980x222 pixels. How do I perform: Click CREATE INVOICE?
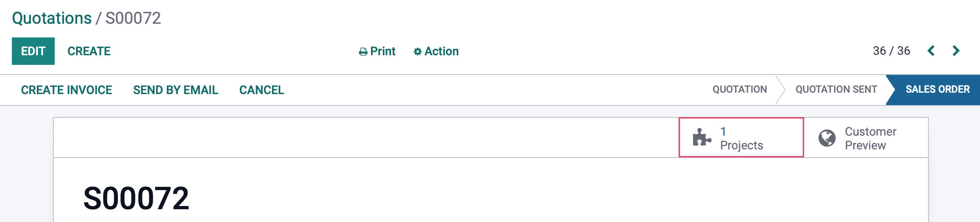[67, 90]
